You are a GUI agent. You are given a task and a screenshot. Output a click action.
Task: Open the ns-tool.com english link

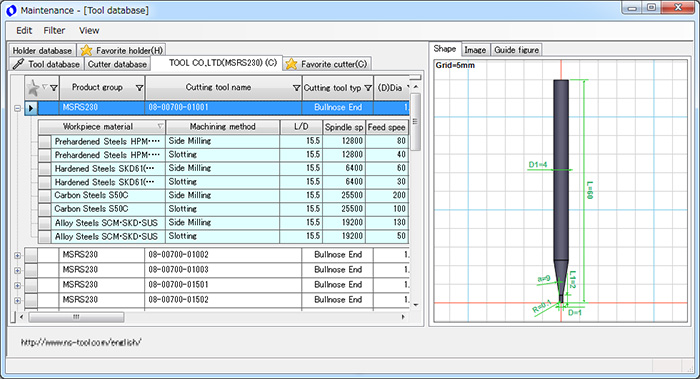(x=81, y=342)
